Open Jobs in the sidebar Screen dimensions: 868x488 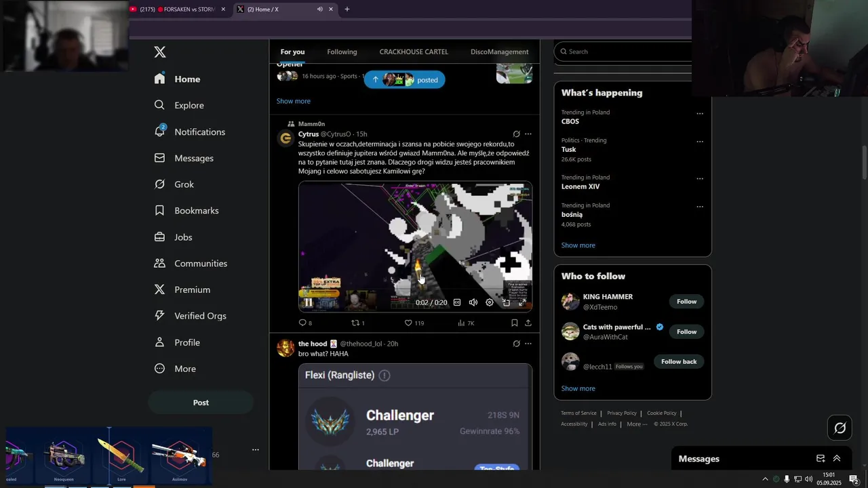click(x=174, y=237)
